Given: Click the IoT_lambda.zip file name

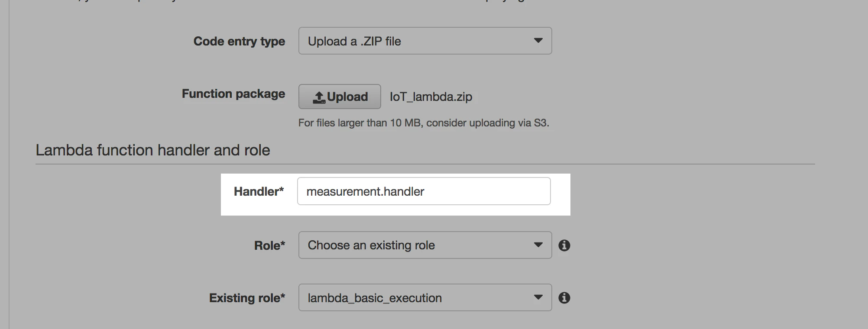Looking at the screenshot, I should (431, 97).
